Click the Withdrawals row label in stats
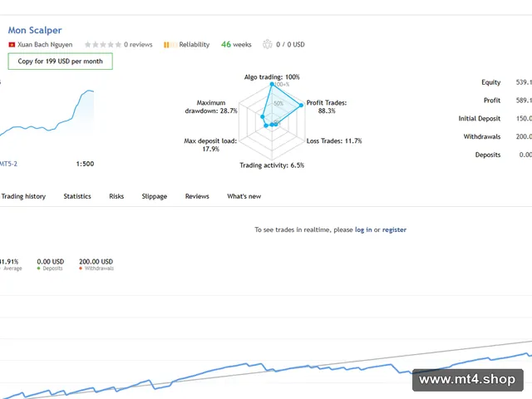 coord(482,136)
